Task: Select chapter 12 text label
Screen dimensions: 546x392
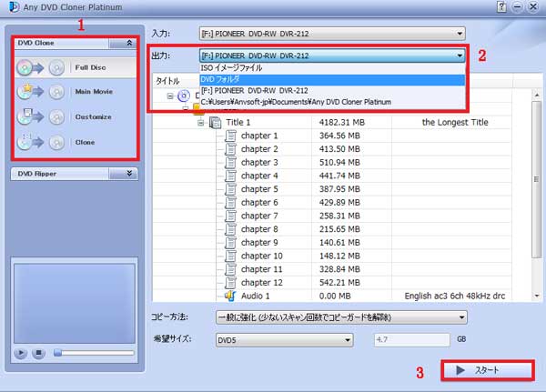Action: 261,283
